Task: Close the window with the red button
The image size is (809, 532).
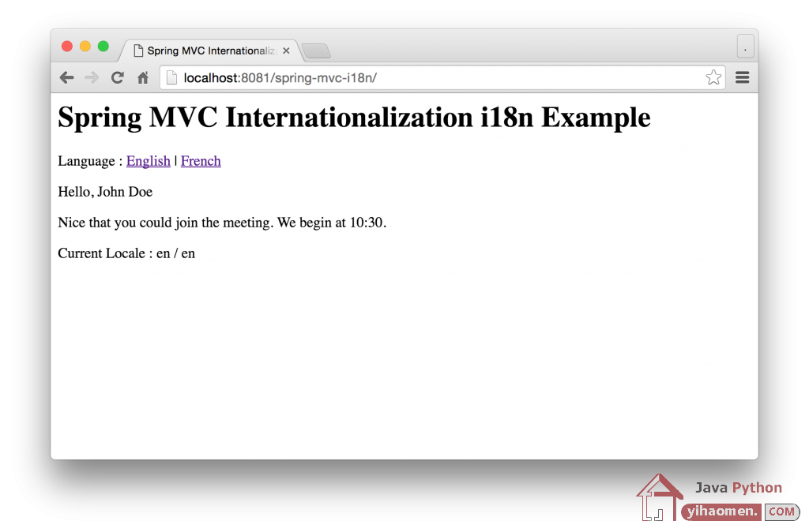Action: [x=66, y=47]
